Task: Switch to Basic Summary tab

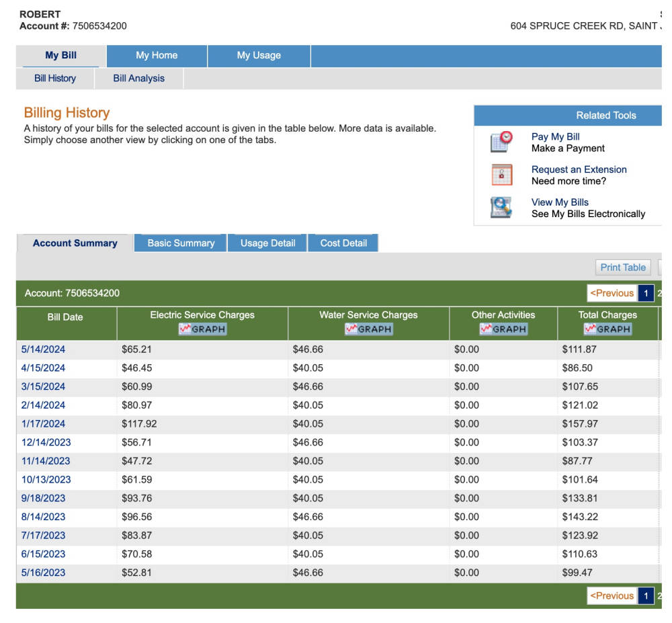Action: (x=181, y=243)
